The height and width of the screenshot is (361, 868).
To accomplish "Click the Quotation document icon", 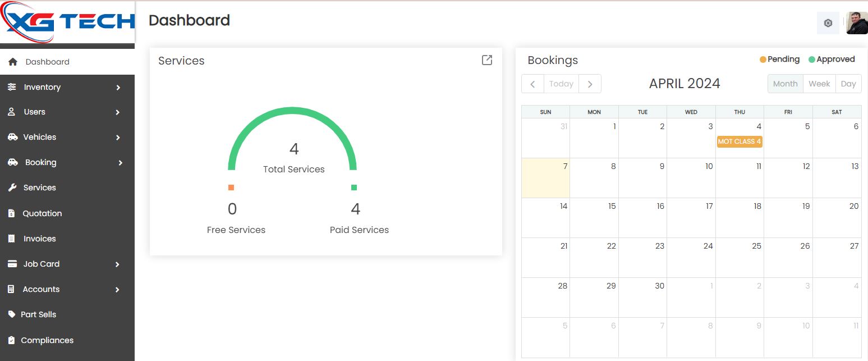I will pyautogui.click(x=11, y=213).
